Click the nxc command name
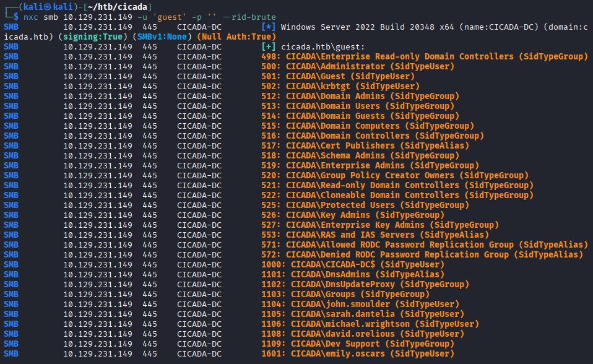The height and width of the screenshot is (364, 593). [31, 17]
